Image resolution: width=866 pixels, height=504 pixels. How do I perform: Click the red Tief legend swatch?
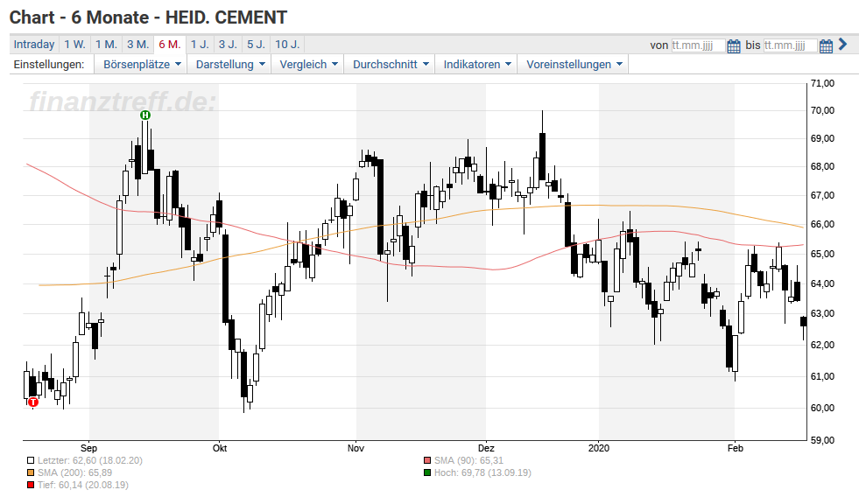31,485
